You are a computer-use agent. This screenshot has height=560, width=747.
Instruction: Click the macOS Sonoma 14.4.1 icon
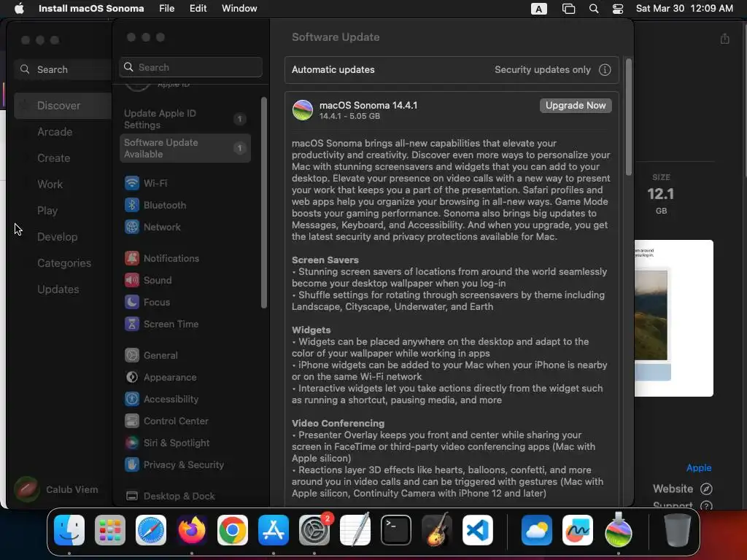click(303, 110)
